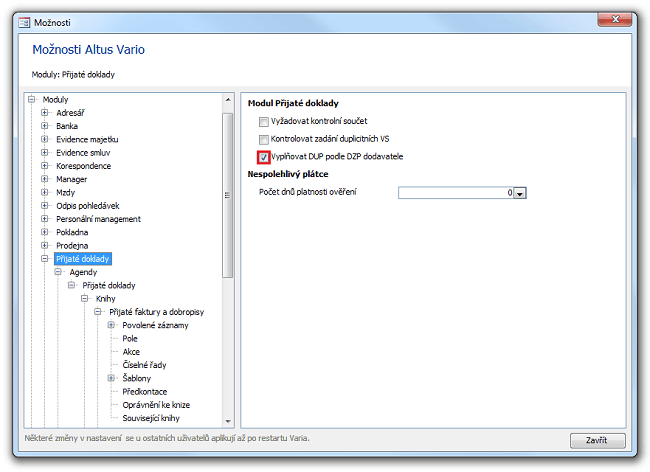Screen dimensions: 650x472
Task: Expand the Mzdy node
Action: click(44, 192)
